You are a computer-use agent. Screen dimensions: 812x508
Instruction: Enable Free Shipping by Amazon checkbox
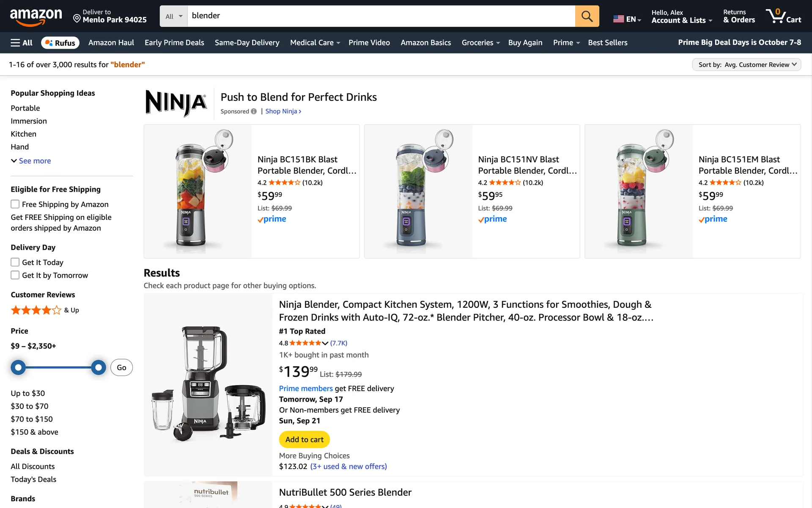[x=15, y=204]
